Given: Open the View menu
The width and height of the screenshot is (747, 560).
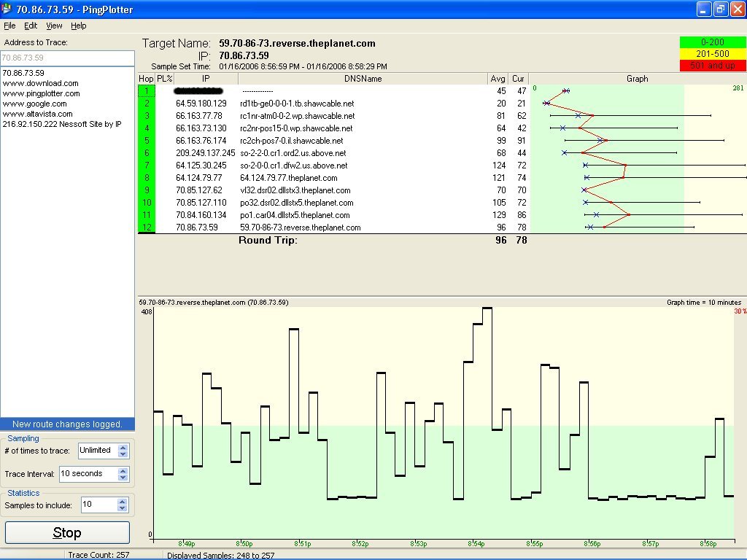Looking at the screenshot, I should tap(54, 26).
